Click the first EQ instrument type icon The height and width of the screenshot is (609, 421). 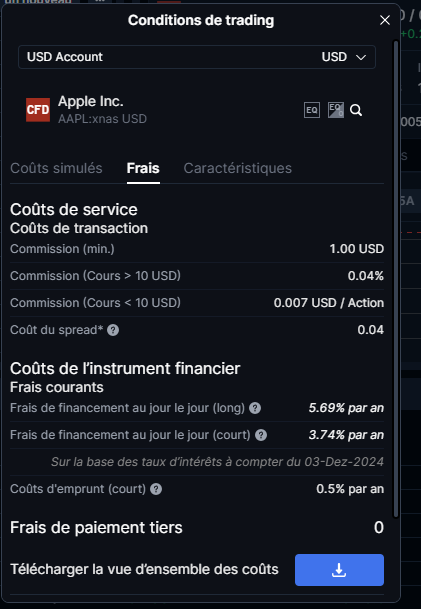312,110
